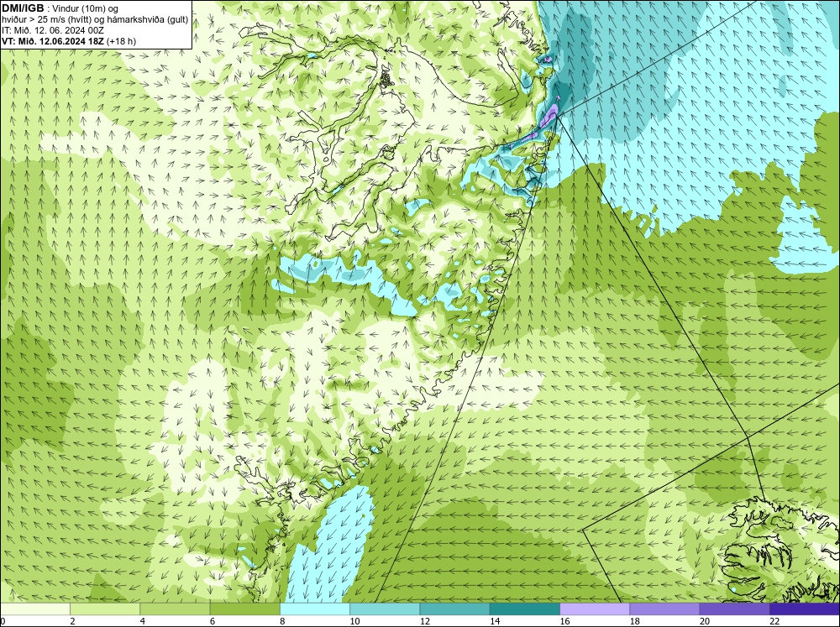Click the 2–4 m/s light green swatch
840x627 pixels.
(x=105, y=609)
